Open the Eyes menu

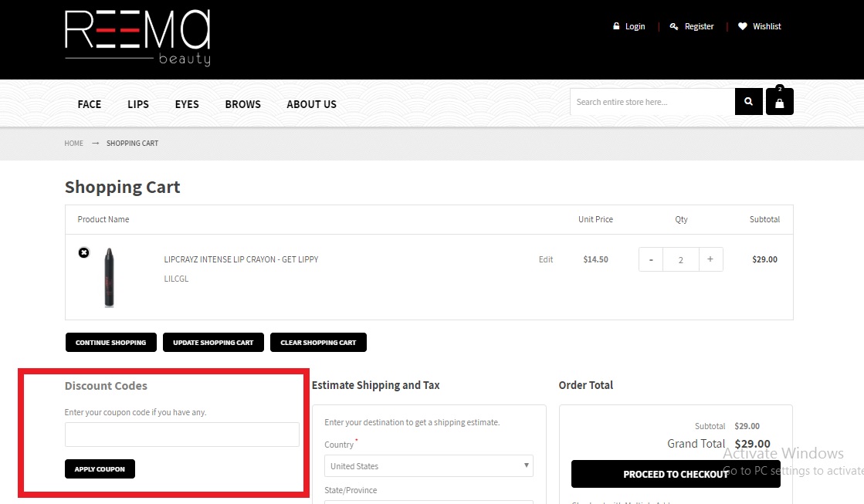tap(187, 104)
